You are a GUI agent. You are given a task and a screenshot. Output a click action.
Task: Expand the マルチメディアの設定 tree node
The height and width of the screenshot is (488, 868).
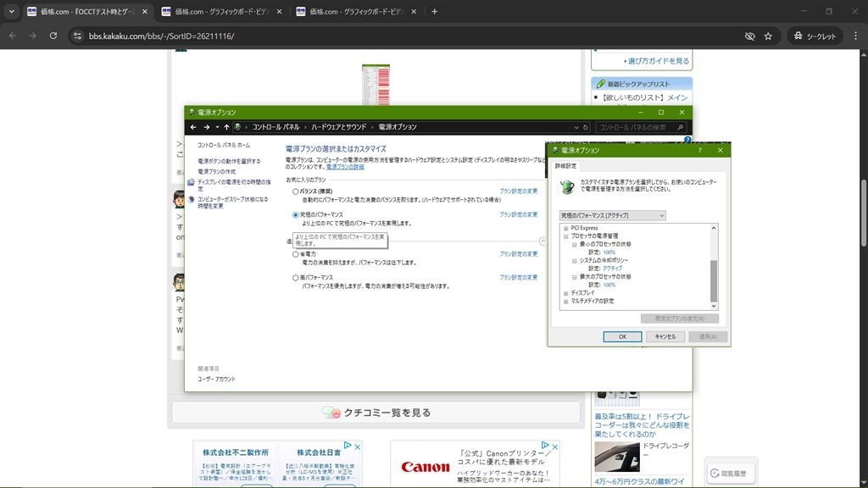pyautogui.click(x=565, y=302)
